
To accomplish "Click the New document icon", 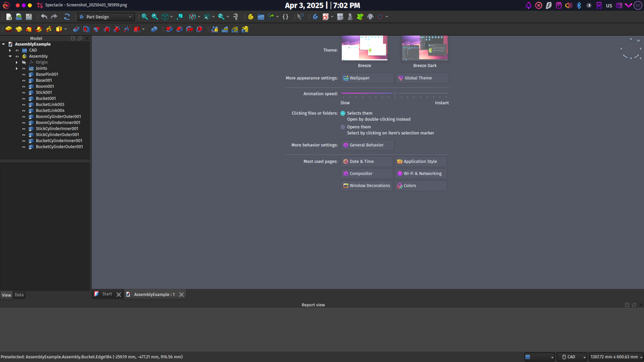I will coord(9,17).
